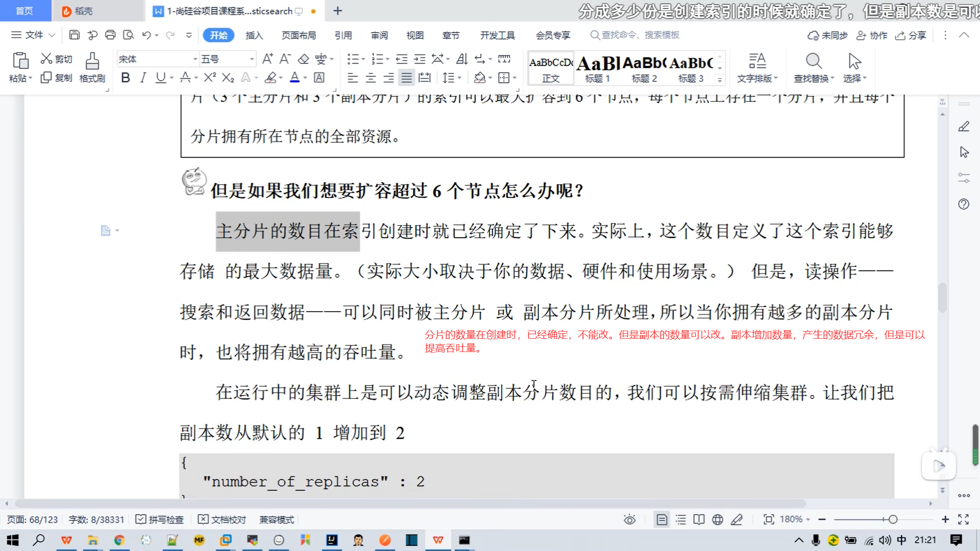The image size is (980, 551).
Task: Click the superscript X² icon
Action: coord(209,78)
